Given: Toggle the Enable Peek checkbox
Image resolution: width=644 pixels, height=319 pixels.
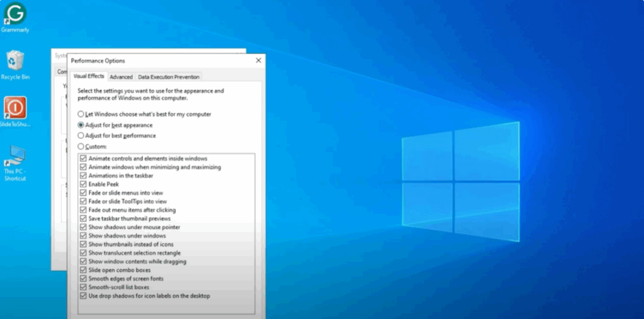Looking at the screenshot, I should (x=83, y=184).
